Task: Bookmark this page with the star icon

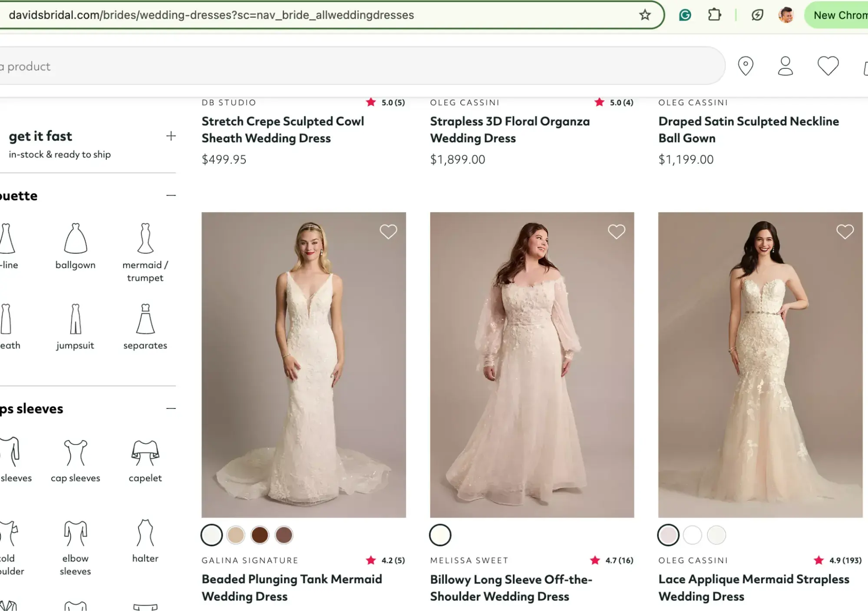Action: [645, 15]
